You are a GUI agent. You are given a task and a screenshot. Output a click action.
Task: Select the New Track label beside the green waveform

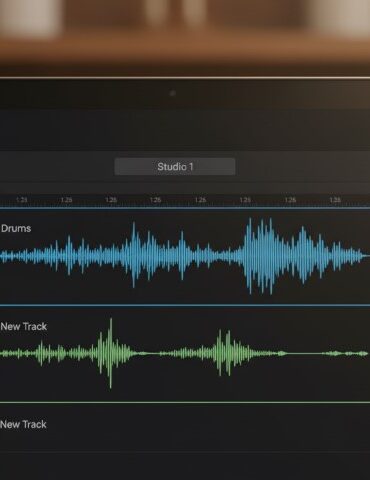(x=24, y=326)
